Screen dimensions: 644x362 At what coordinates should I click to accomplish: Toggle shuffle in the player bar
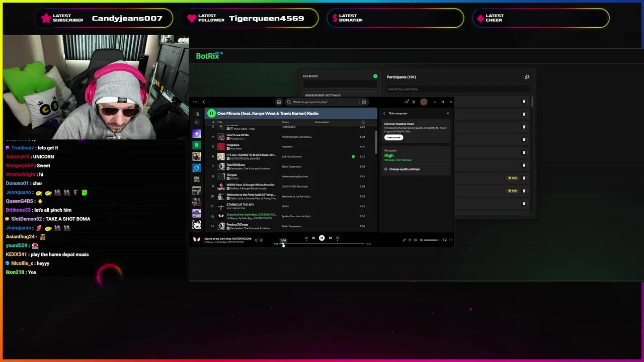click(306, 238)
